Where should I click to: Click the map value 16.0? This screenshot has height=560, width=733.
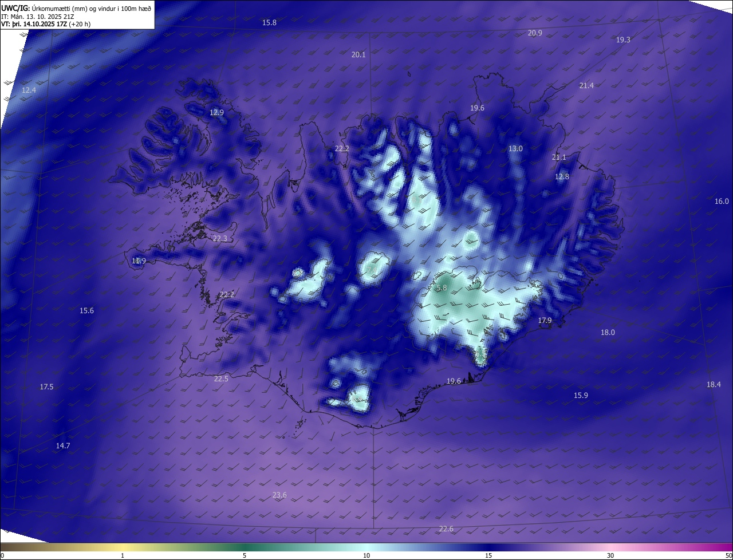tap(722, 201)
